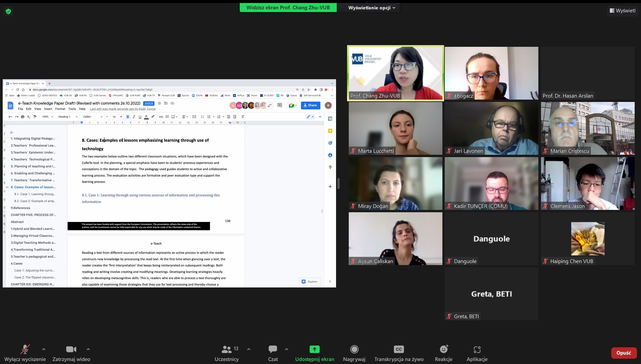
Task: Open the Format menu
Action: (60, 109)
